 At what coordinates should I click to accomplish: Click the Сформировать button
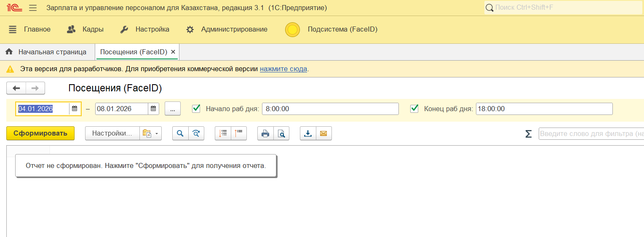click(40, 133)
